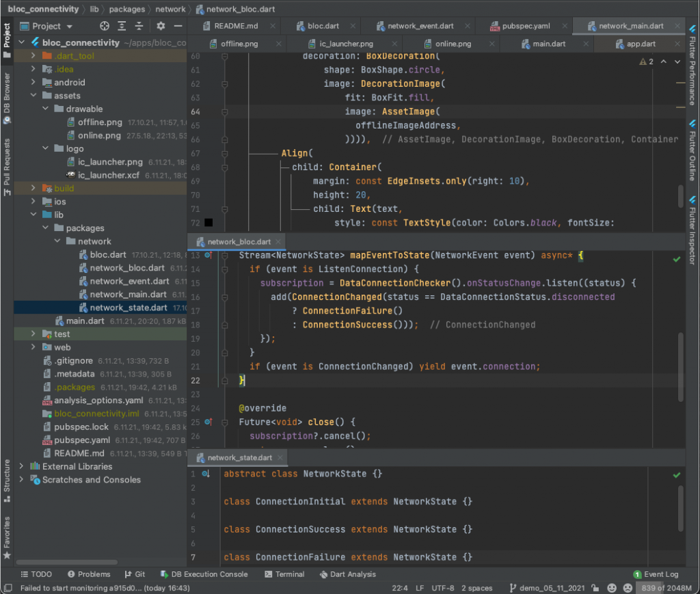700x594 pixels.
Task: Open the TODO tool window
Action: [36, 574]
